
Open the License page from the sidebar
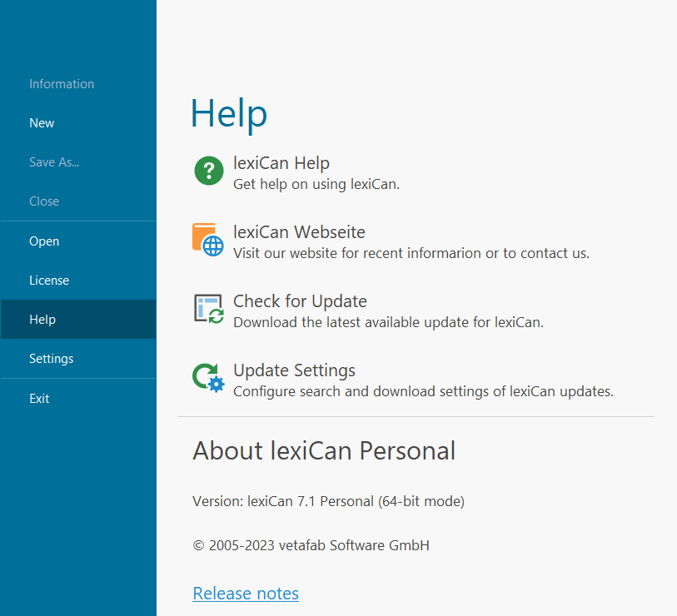(x=49, y=281)
